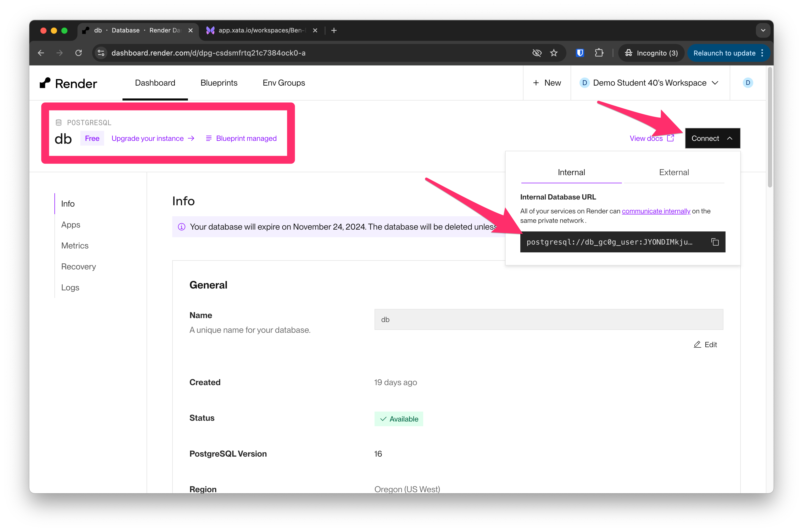803x532 pixels.
Task: Click the browser address bar URL
Action: click(x=208, y=53)
